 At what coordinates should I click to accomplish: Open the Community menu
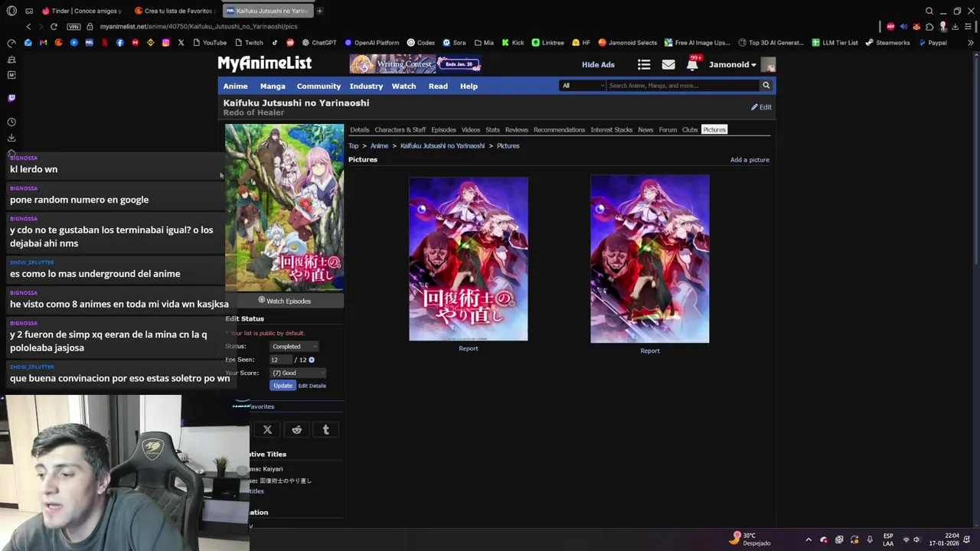tap(318, 86)
